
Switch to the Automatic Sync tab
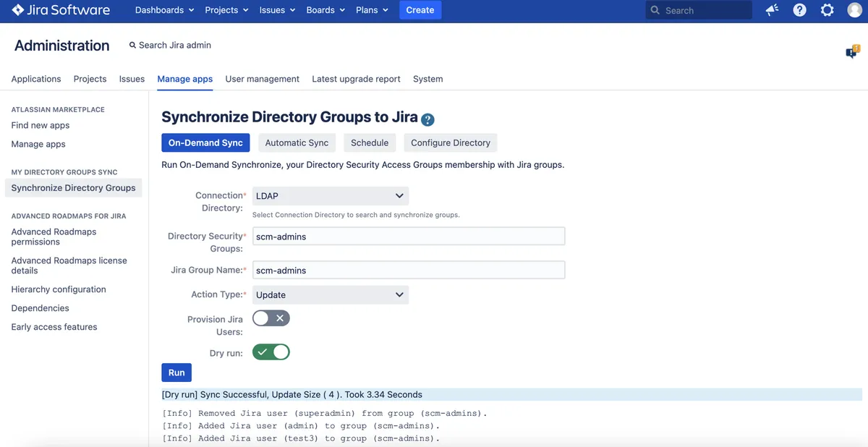(x=297, y=142)
